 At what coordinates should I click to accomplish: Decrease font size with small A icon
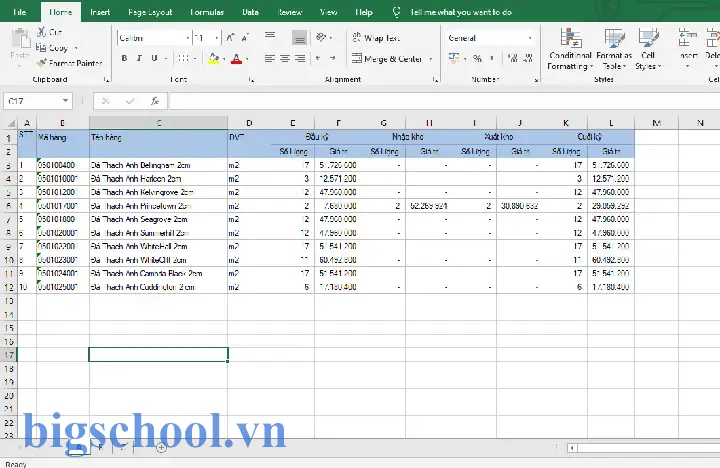click(245, 38)
